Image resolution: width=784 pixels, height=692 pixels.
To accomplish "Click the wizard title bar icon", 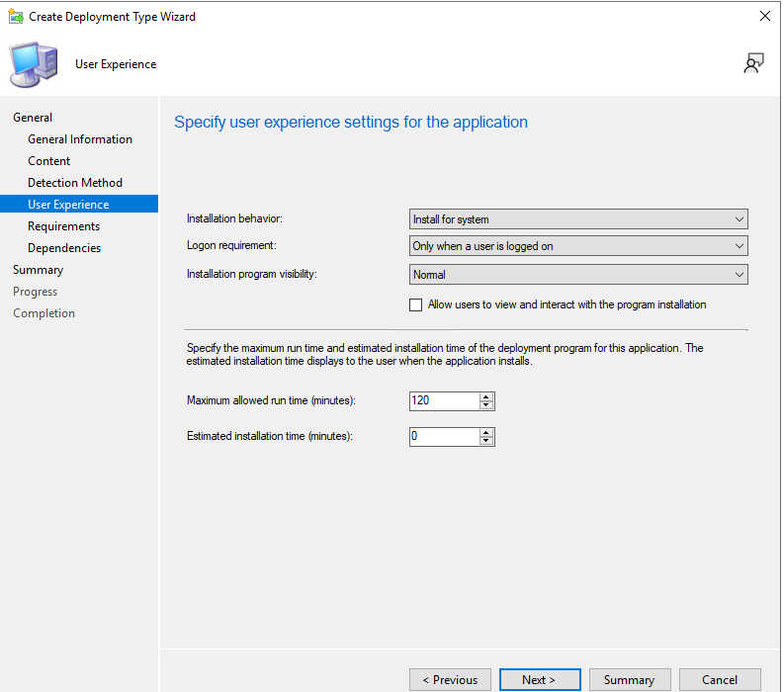I will coord(16,17).
